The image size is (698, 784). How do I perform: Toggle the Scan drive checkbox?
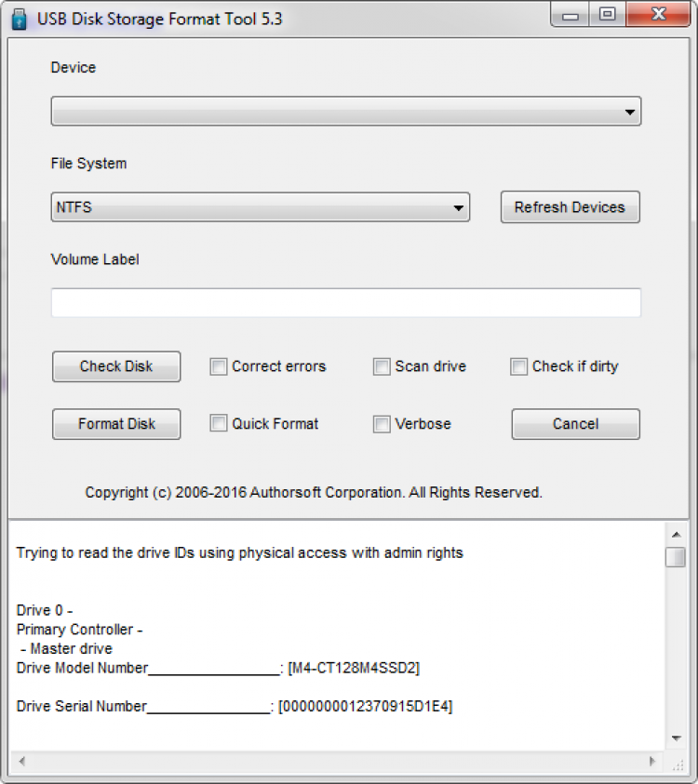coord(382,366)
